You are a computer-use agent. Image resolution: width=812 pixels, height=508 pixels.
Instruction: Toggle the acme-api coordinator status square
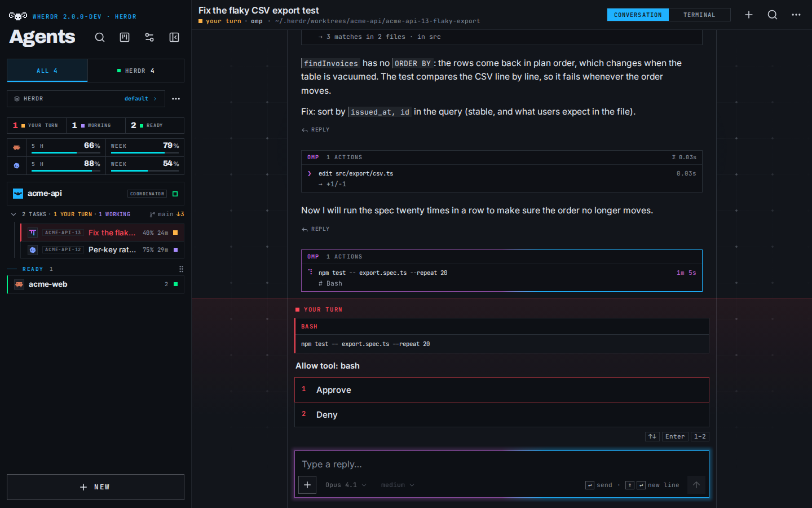[x=175, y=194]
